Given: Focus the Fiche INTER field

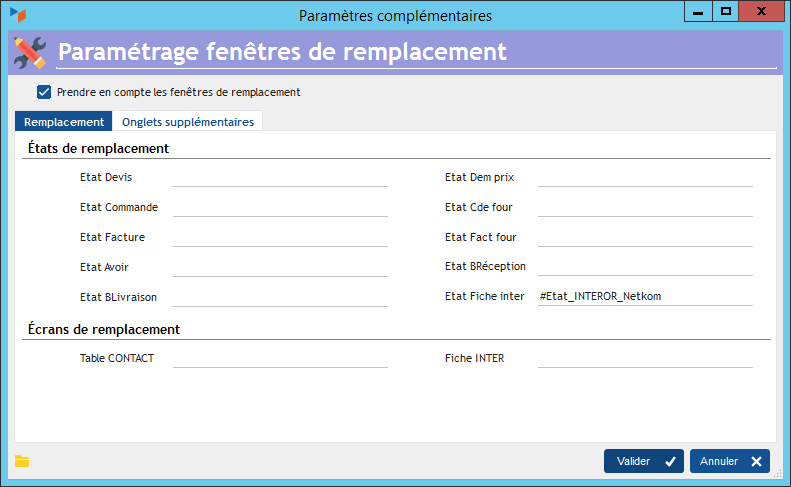Looking at the screenshot, I should pyautogui.click(x=645, y=358).
